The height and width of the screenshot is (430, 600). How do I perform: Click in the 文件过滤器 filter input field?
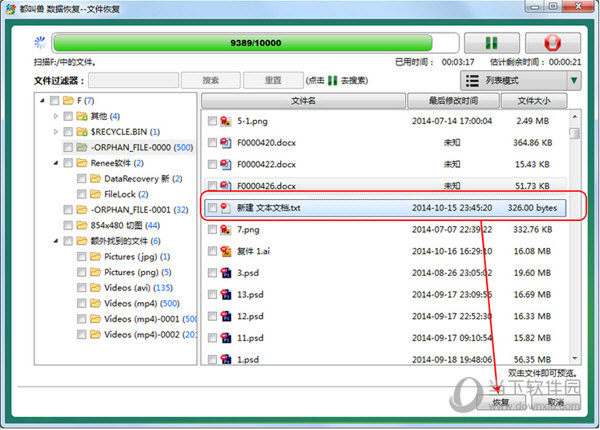pos(134,80)
